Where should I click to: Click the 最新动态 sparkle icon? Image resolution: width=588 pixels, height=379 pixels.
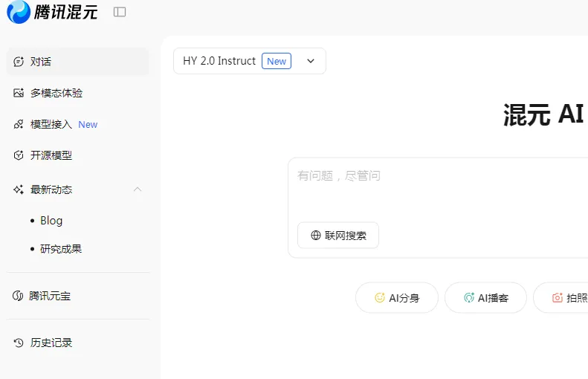click(x=19, y=189)
